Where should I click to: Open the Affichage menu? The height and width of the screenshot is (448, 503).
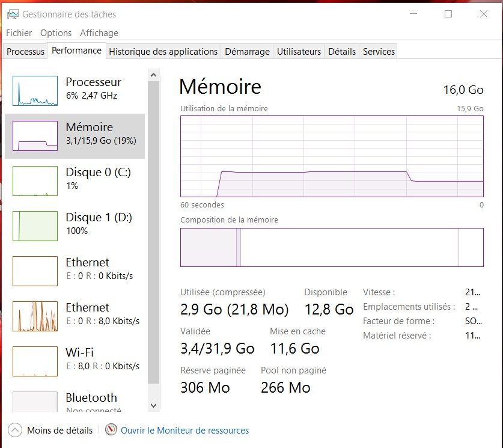coord(99,33)
